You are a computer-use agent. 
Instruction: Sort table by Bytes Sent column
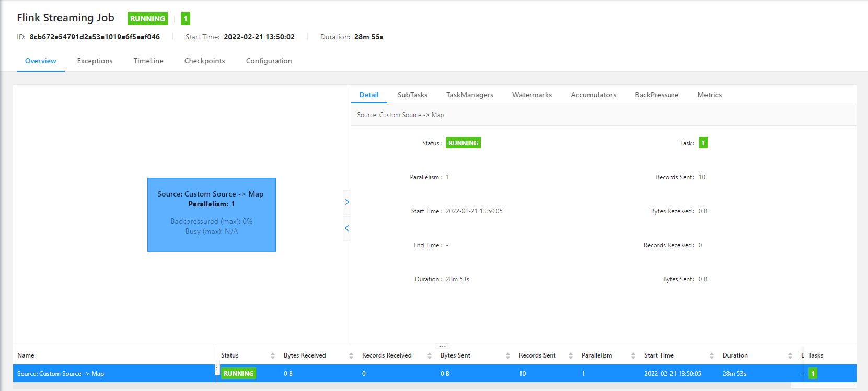(508, 355)
